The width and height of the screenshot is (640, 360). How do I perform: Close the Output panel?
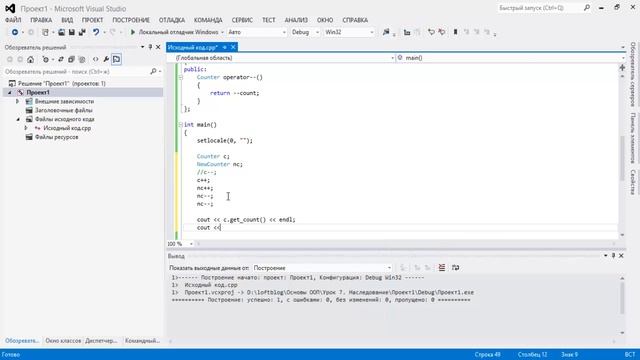pyautogui.click(x=621, y=256)
